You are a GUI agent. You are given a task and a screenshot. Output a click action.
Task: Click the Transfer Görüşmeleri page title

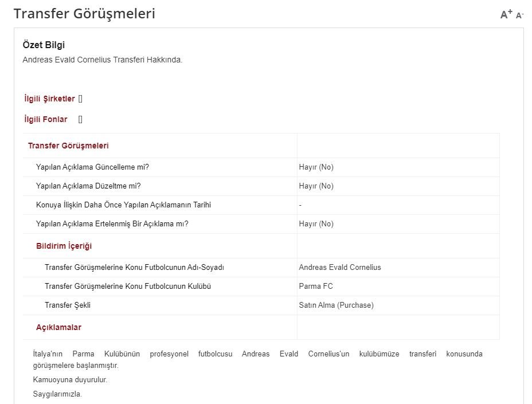84,14
